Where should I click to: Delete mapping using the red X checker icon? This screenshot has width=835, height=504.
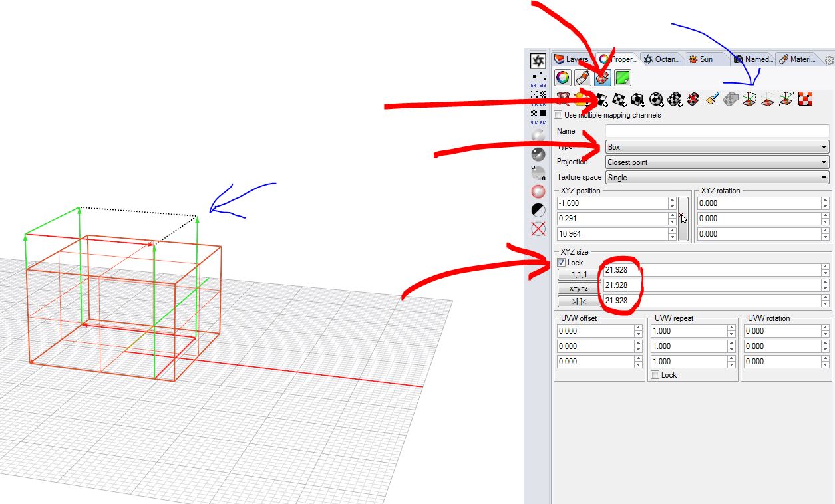693,100
